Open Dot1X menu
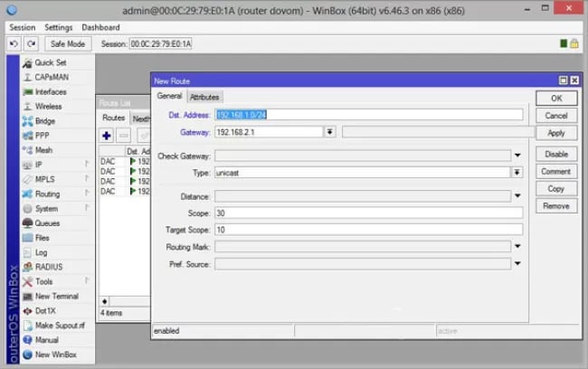The width and height of the screenshot is (588, 369). click(x=45, y=311)
